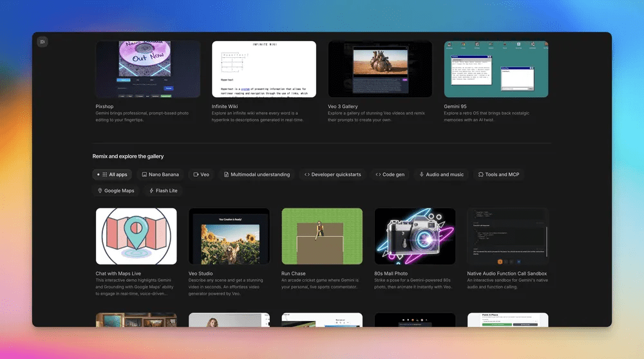Screen dimensions: 644x359
Task: Open Chat with Maps Live card
Action: [x=136, y=236]
